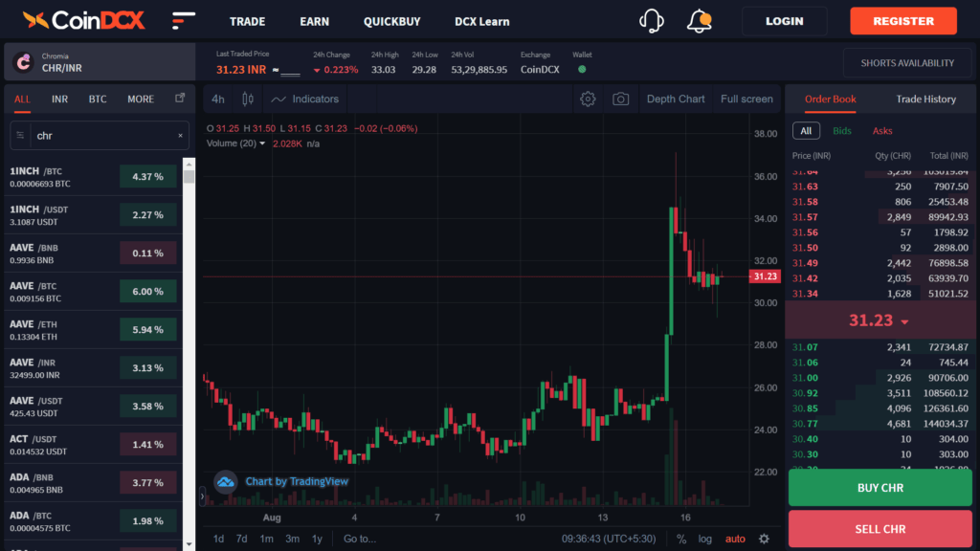Screen dimensions: 980x551
Task: Toggle percent scale on the chart
Action: point(681,539)
